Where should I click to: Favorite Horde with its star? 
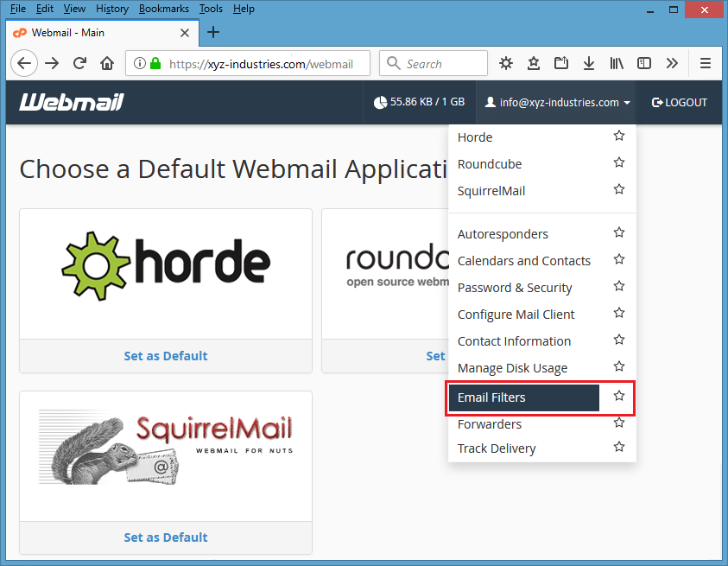(619, 136)
